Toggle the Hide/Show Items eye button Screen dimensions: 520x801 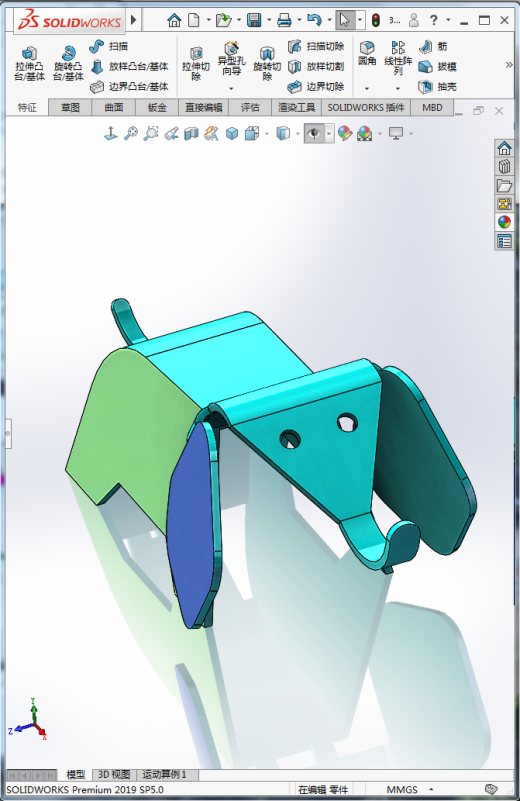point(314,134)
